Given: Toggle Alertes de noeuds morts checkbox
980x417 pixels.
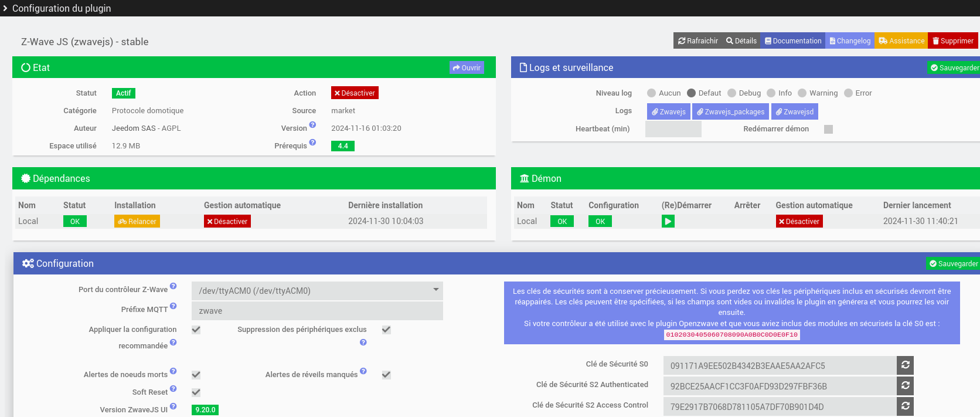Looking at the screenshot, I should (196, 375).
